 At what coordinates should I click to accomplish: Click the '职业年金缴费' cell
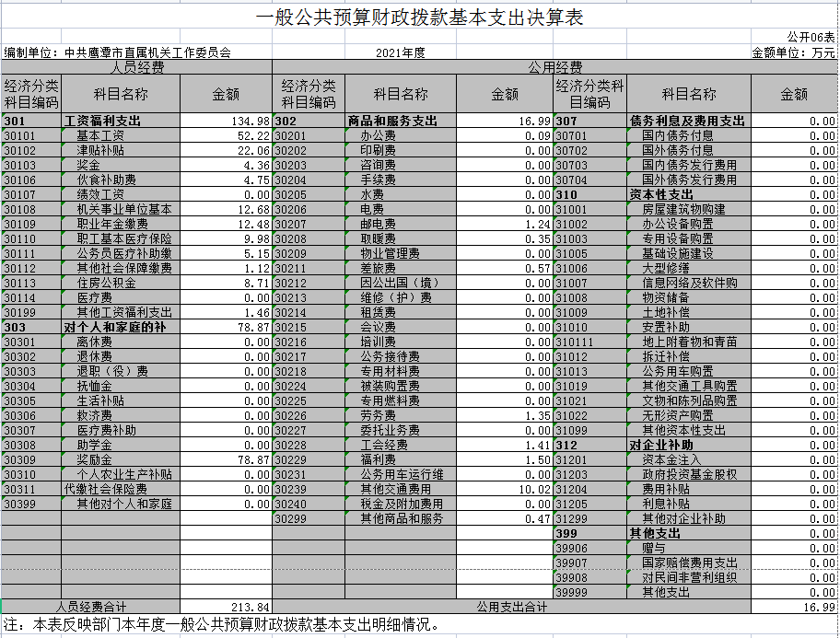[x=121, y=224]
